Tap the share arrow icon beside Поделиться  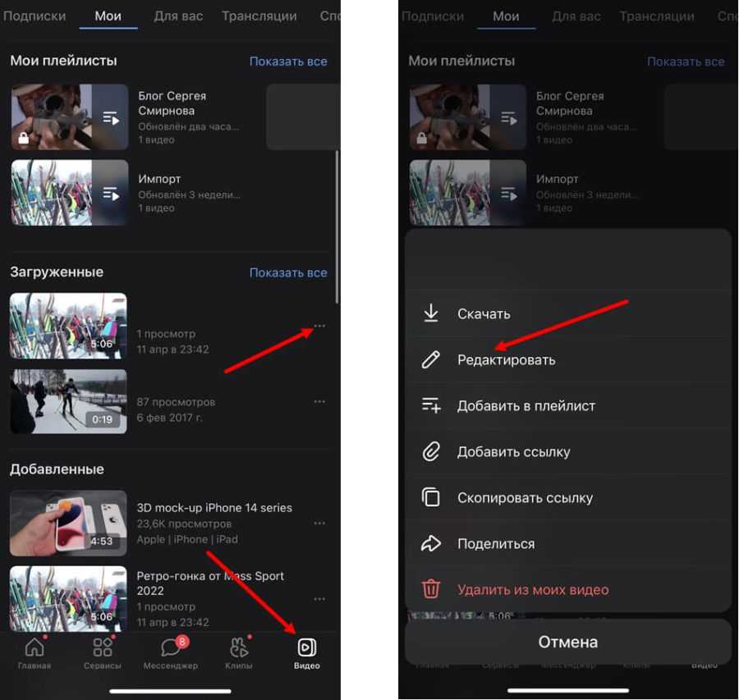click(431, 543)
